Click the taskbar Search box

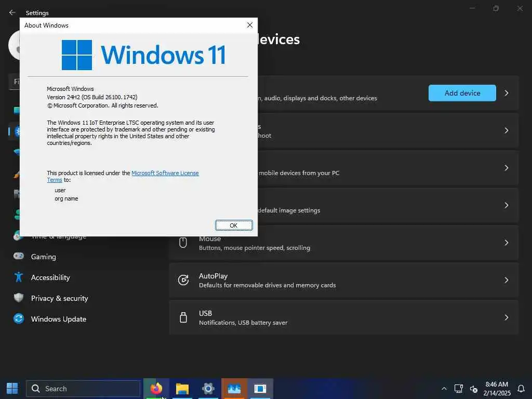83,389
